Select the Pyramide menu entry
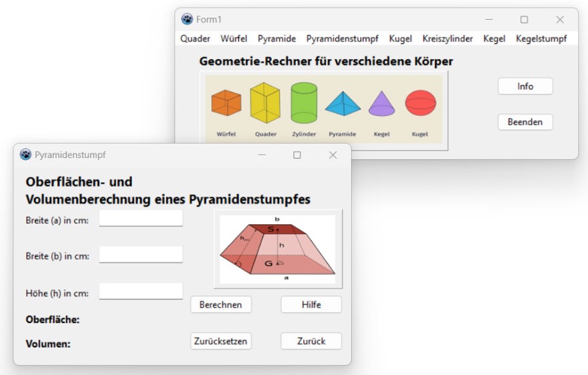This screenshot has height=375, width=588. point(277,39)
